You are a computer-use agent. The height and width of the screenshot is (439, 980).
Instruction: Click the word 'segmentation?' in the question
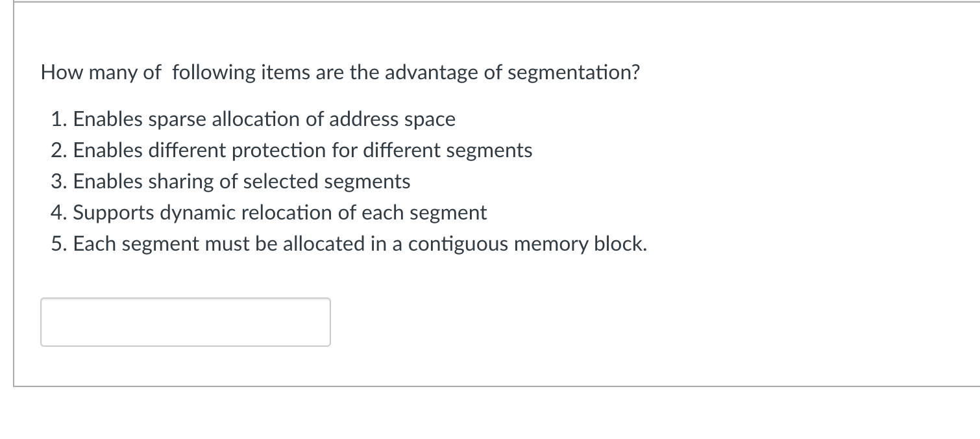pyautogui.click(x=573, y=73)
